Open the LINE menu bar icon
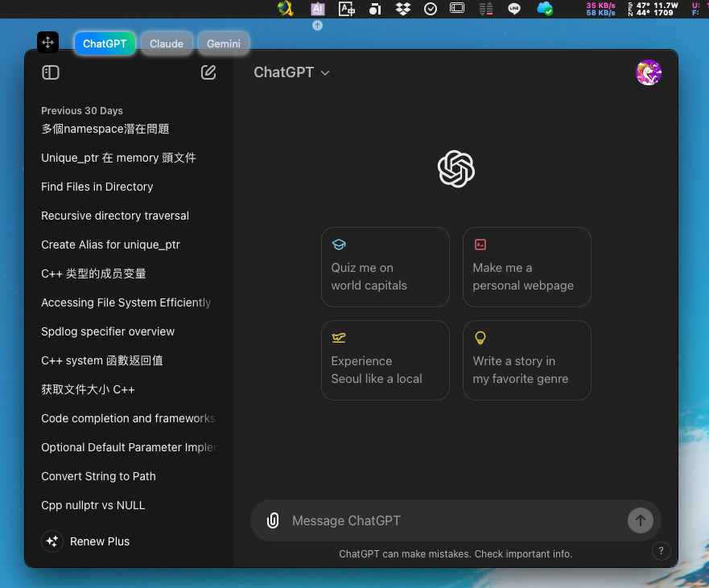709x588 pixels. [x=514, y=9]
